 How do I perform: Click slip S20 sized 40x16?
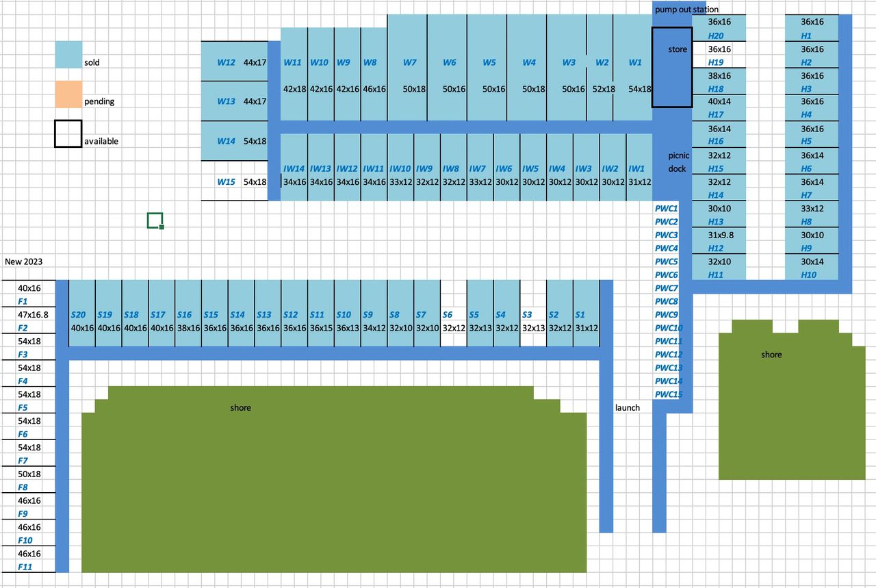tap(77, 322)
